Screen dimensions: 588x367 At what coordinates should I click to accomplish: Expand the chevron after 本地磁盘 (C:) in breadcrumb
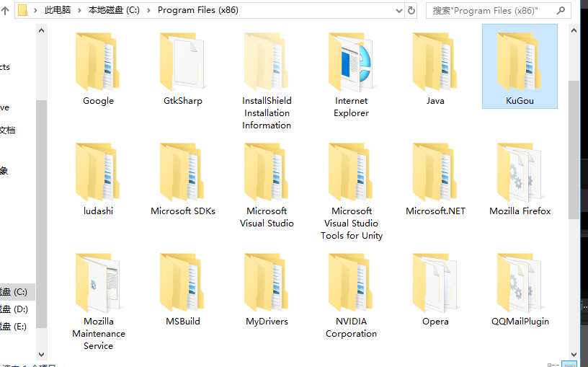click(149, 11)
